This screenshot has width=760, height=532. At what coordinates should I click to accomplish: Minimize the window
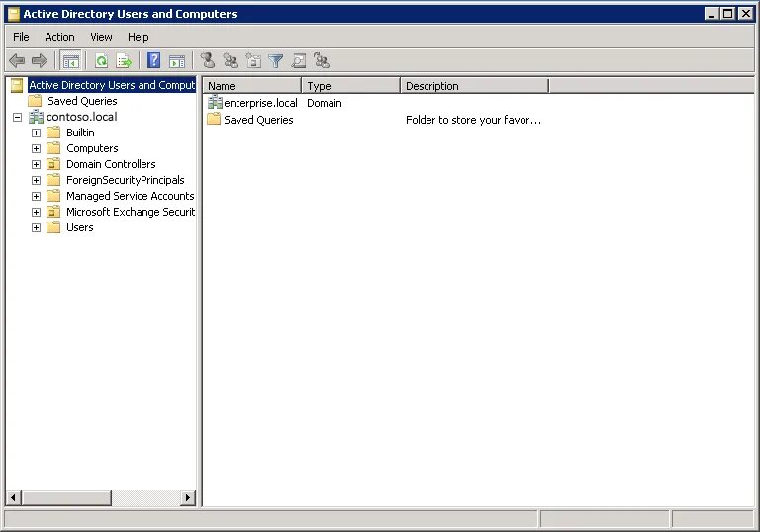(712, 14)
